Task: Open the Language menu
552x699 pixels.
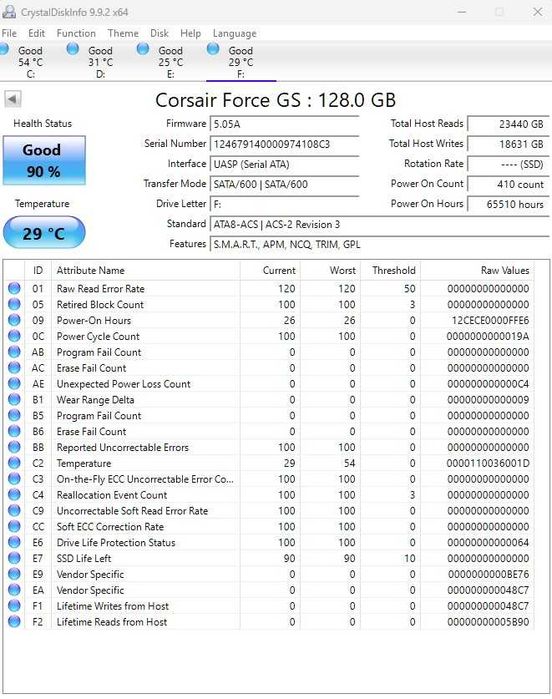Action: click(235, 33)
